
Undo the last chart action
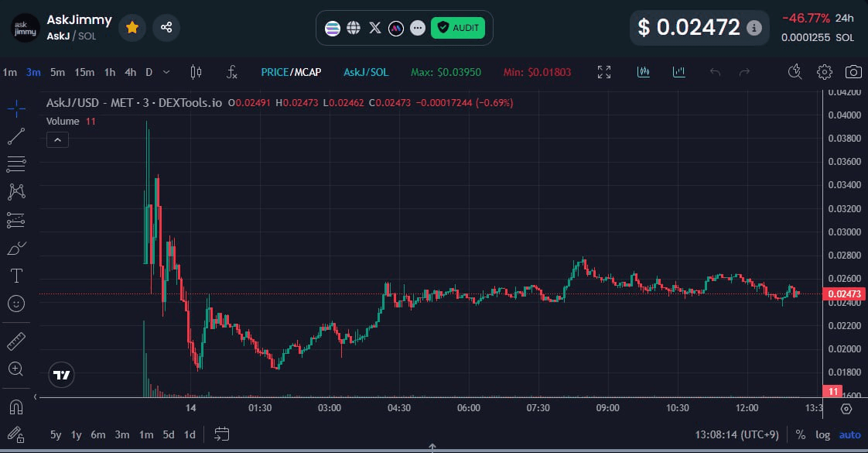(x=716, y=72)
